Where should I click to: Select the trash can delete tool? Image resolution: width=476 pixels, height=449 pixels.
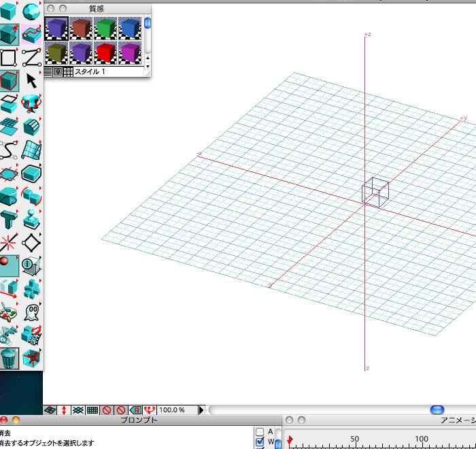click(x=9, y=359)
